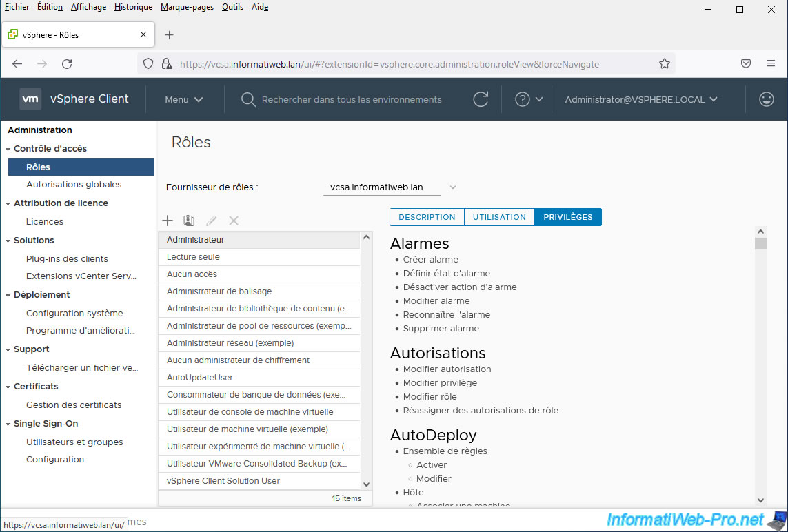
Task: Click the roles list scroll down arrow
Action: coord(366,484)
